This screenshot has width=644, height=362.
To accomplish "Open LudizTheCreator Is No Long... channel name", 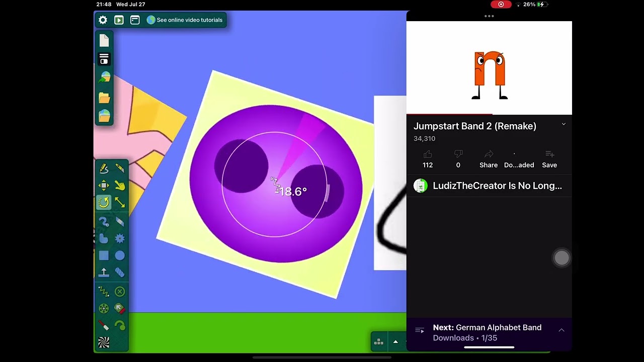I will click(498, 186).
